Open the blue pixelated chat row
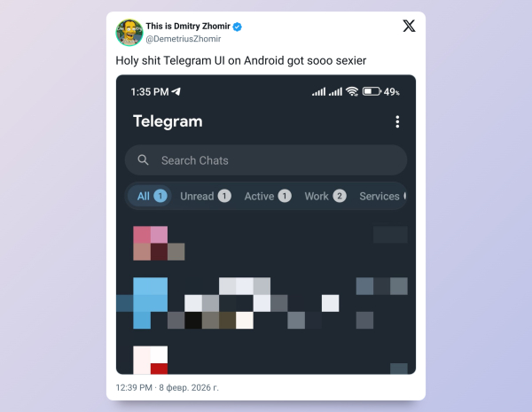 [x=266, y=303]
